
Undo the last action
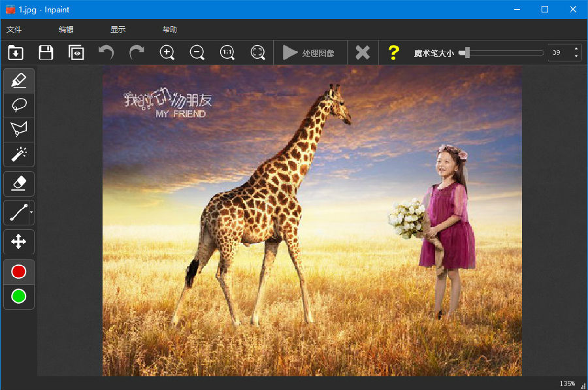[x=106, y=52]
